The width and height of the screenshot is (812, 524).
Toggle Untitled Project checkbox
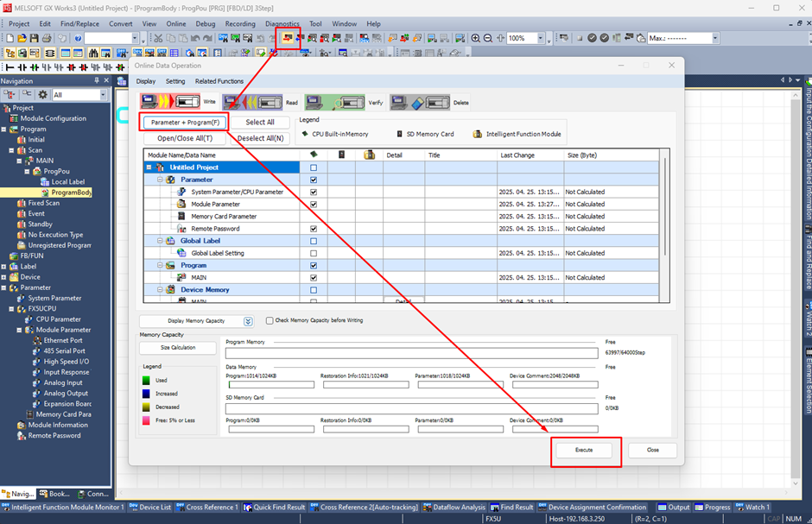pyautogui.click(x=314, y=167)
